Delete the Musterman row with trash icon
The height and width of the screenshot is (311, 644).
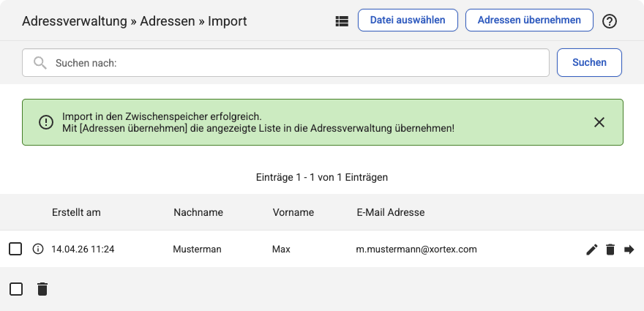tap(610, 250)
